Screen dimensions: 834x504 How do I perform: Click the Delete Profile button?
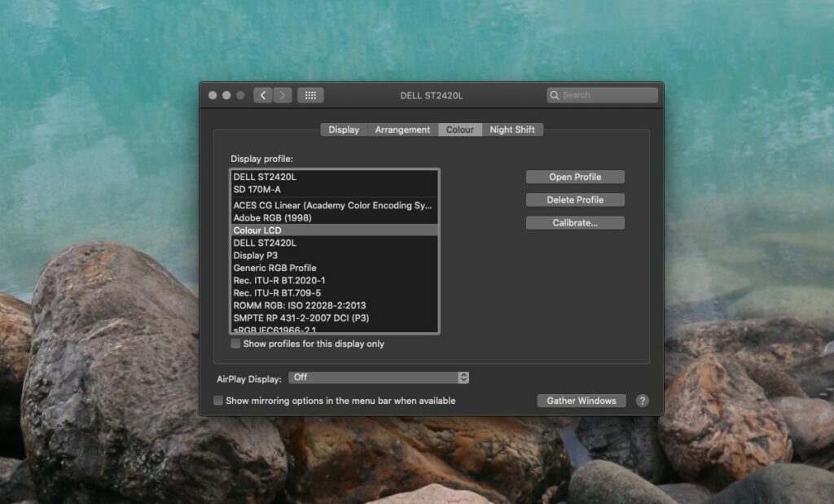click(x=575, y=199)
